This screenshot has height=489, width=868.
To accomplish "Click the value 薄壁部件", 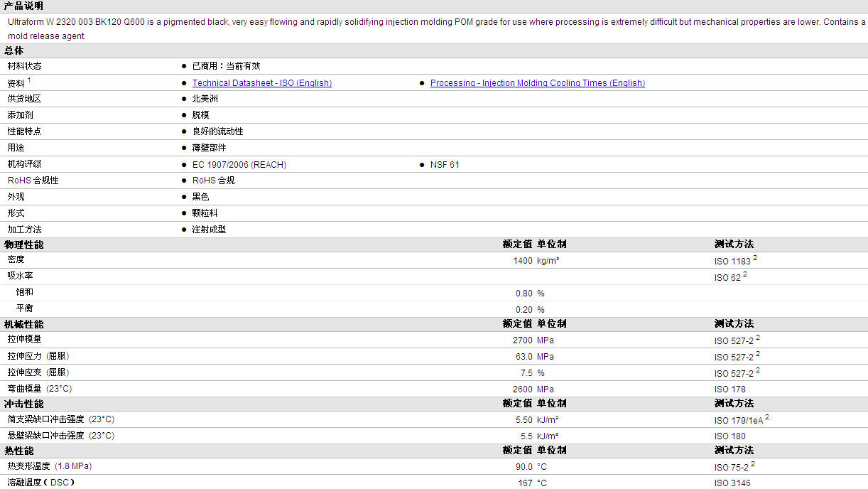I will point(209,148).
